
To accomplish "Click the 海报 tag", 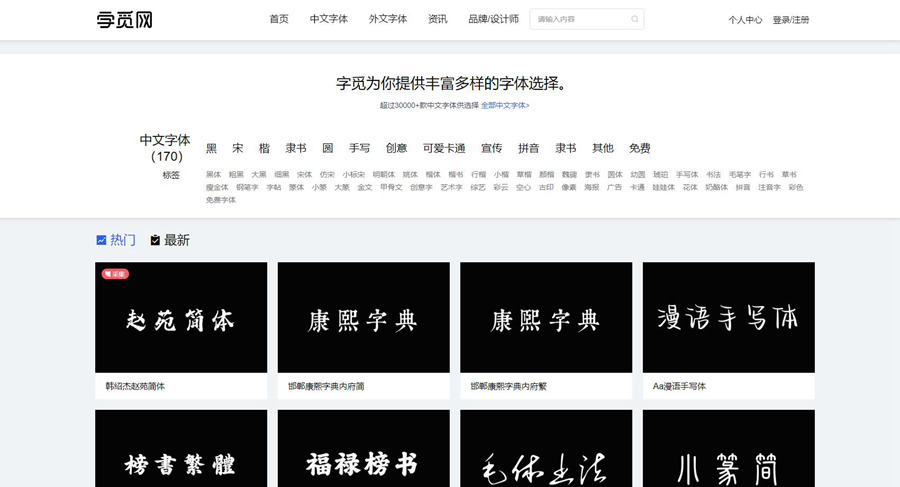I will click(x=592, y=187).
